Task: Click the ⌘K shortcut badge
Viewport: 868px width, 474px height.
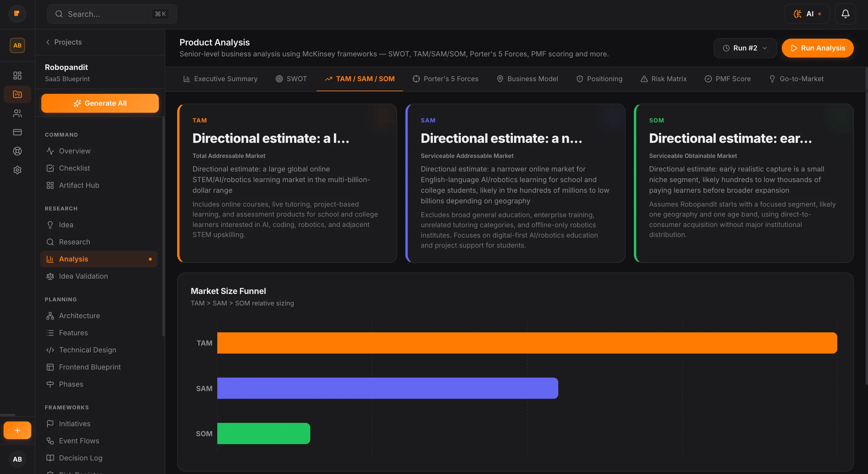Action: [x=160, y=14]
